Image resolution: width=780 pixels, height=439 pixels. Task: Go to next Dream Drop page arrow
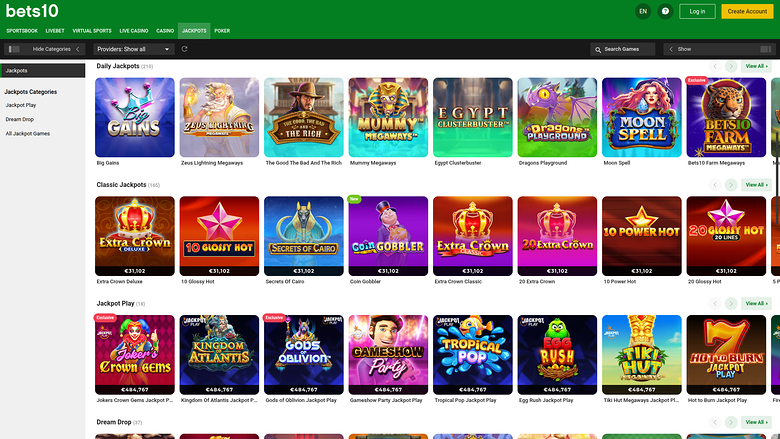click(x=731, y=422)
